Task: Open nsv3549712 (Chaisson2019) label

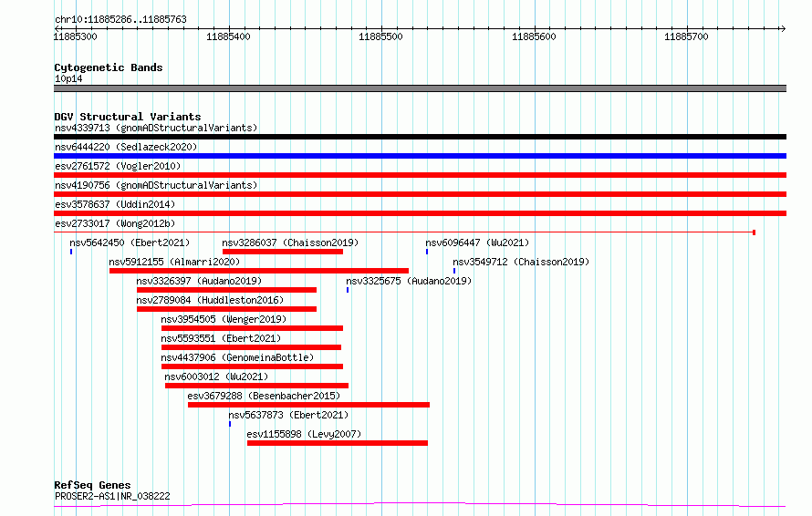Action: click(x=521, y=262)
